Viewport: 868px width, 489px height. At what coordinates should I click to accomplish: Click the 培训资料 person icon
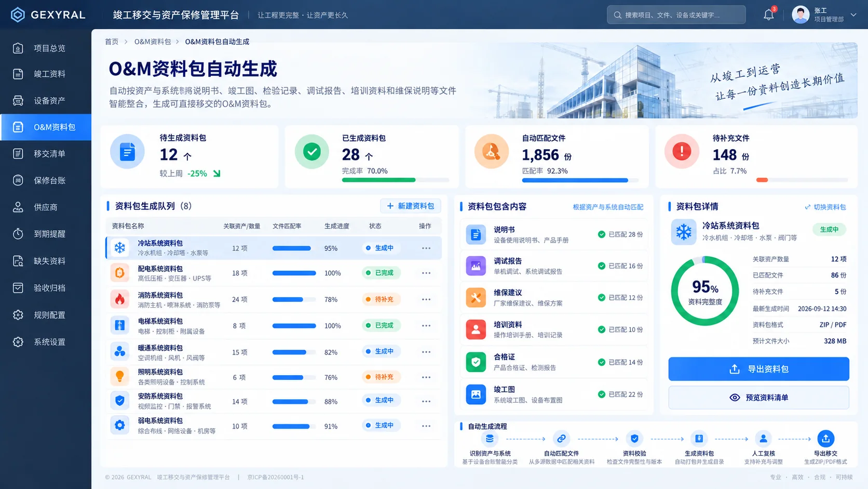coord(476,329)
